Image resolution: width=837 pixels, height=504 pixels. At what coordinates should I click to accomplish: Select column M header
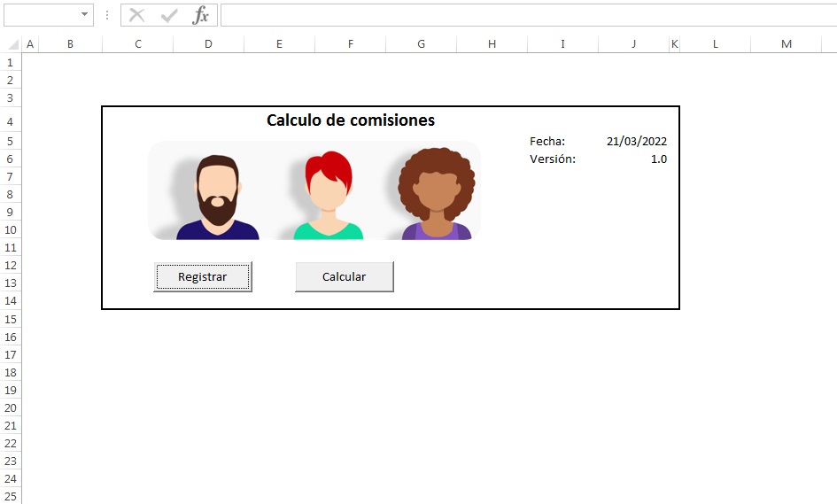point(787,44)
